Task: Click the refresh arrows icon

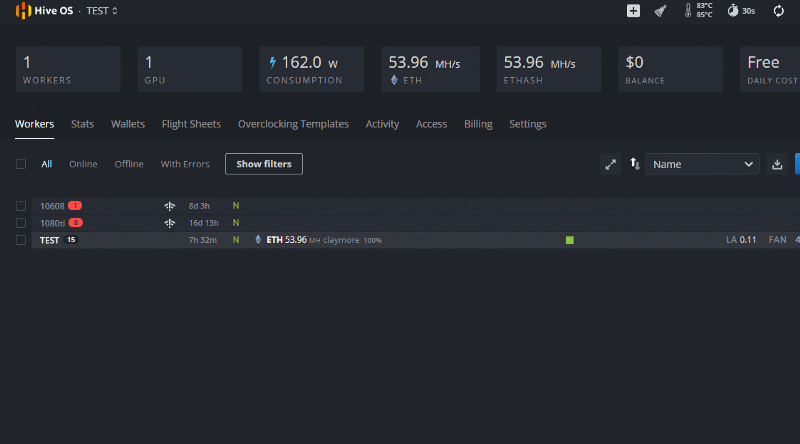Action: [779, 11]
